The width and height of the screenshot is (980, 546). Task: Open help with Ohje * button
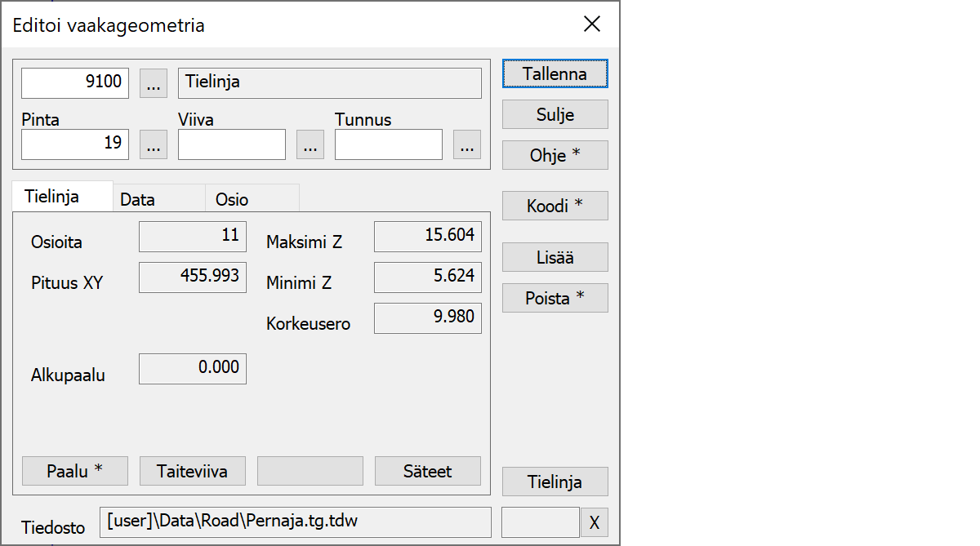click(555, 155)
